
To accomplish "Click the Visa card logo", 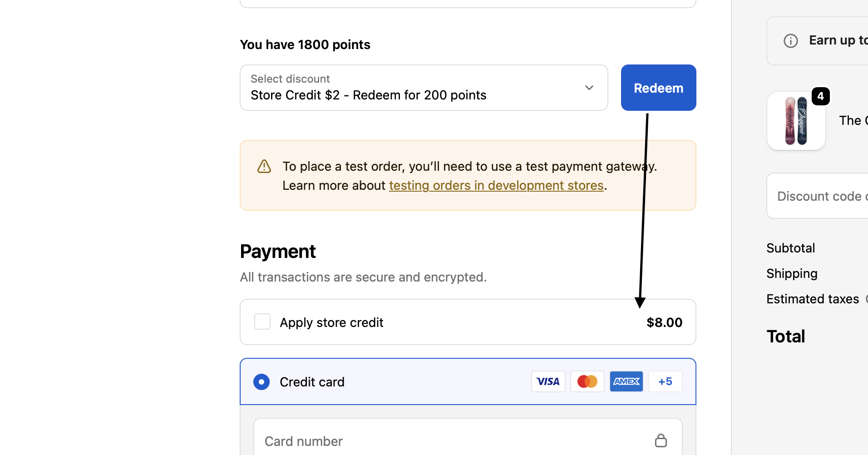I will [x=548, y=381].
